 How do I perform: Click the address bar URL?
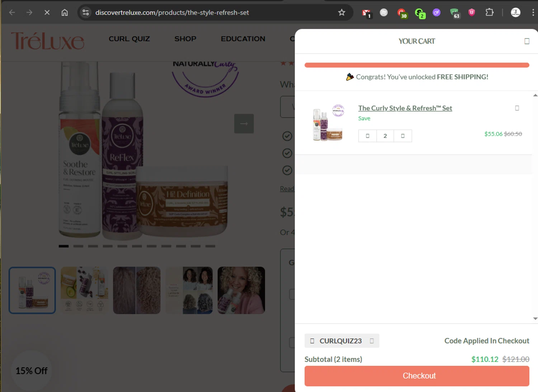click(x=172, y=13)
